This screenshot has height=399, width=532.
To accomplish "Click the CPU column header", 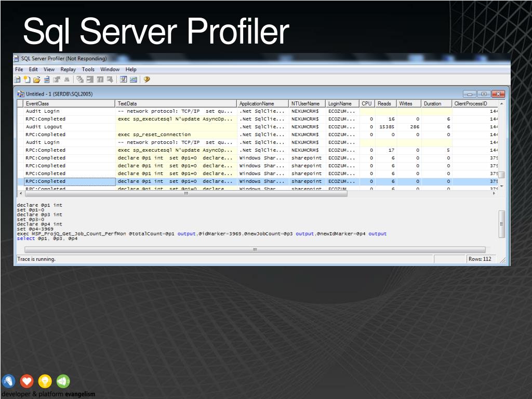I will [367, 103].
